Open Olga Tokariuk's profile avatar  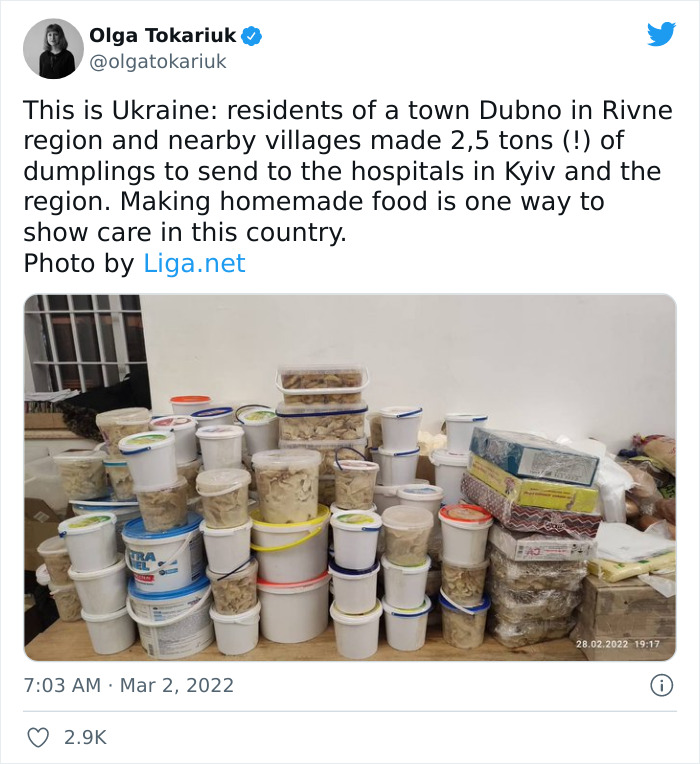[x=53, y=49]
